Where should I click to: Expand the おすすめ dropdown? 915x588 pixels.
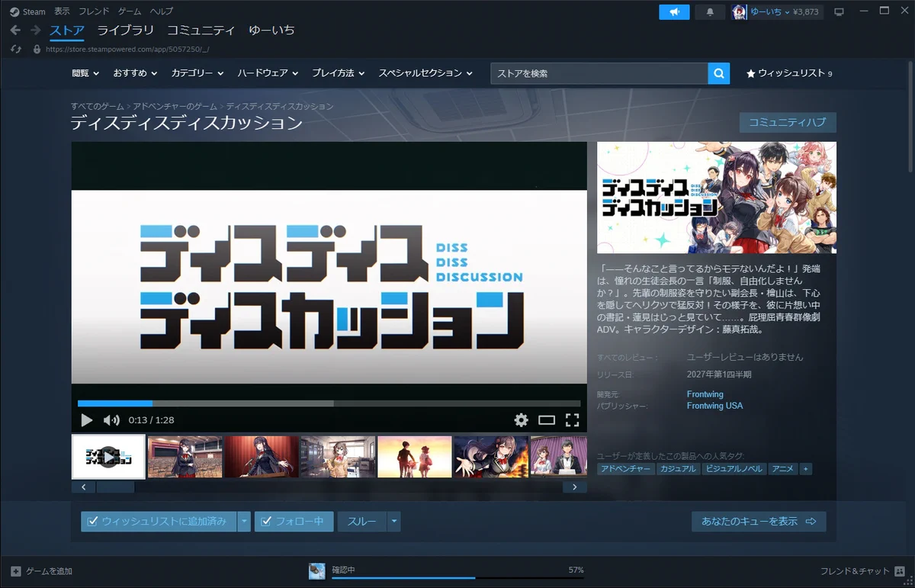(x=135, y=73)
